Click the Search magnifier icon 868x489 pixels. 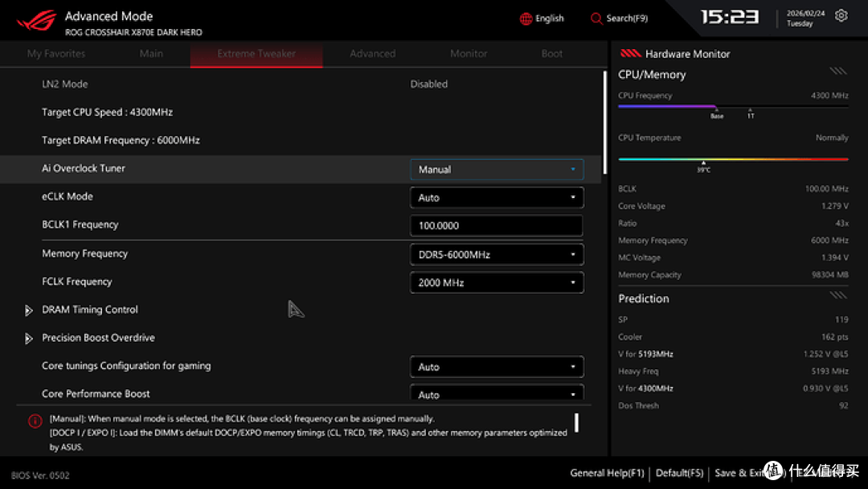tap(596, 18)
